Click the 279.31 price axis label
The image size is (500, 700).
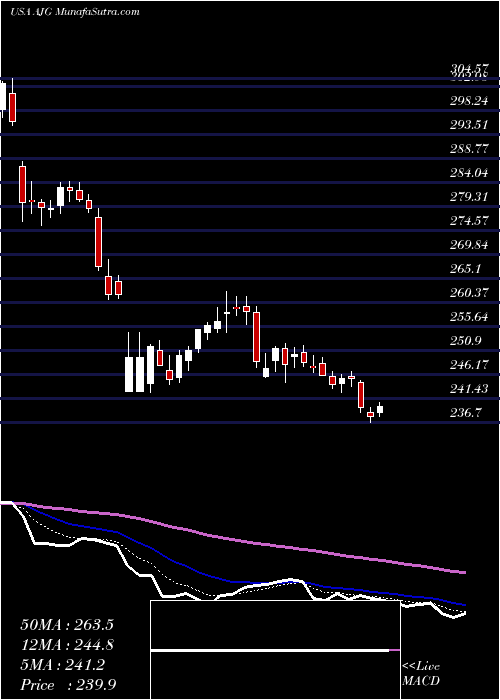(x=469, y=197)
